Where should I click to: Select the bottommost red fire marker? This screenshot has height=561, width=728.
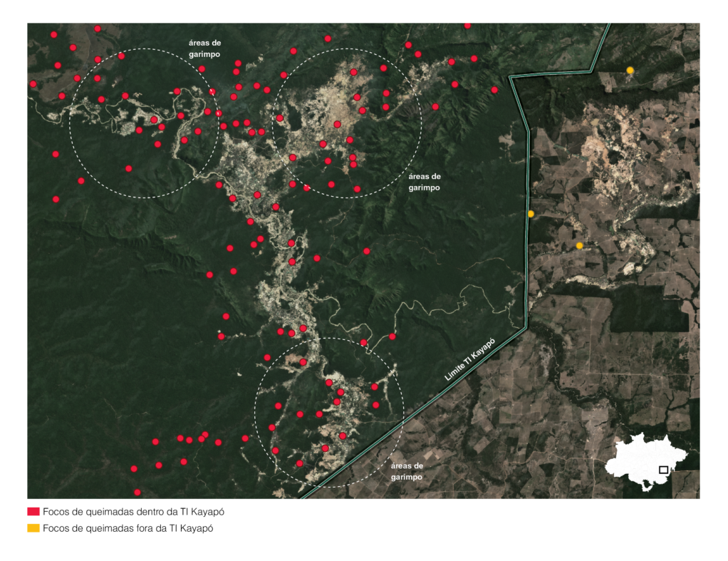(x=137, y=493)
